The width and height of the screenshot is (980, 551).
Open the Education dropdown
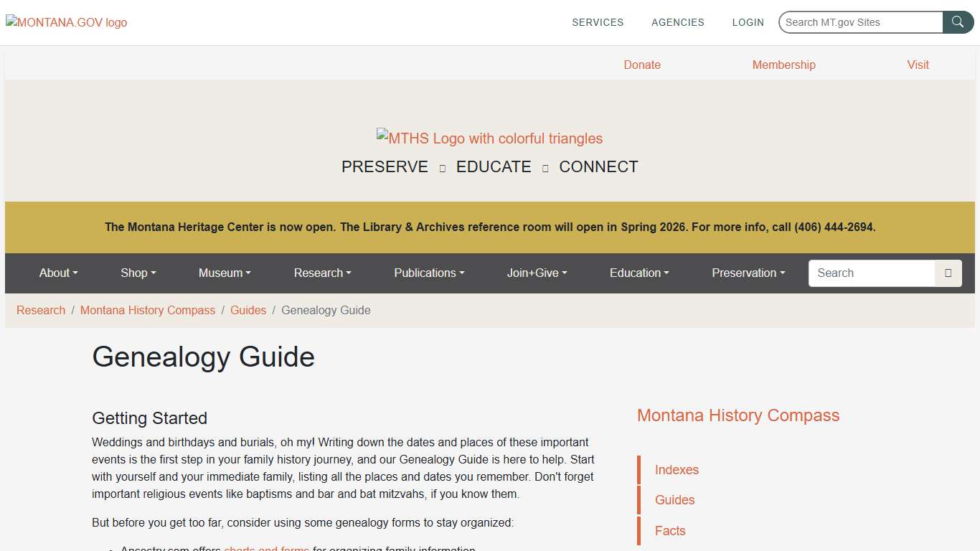click(x=639, y=273)
